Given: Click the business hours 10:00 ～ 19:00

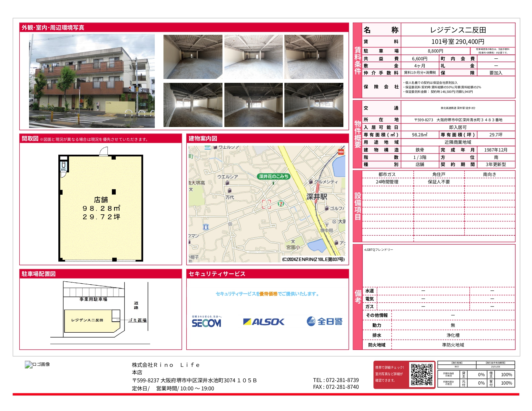Looking at the screenshot, I should pos(197,388).
